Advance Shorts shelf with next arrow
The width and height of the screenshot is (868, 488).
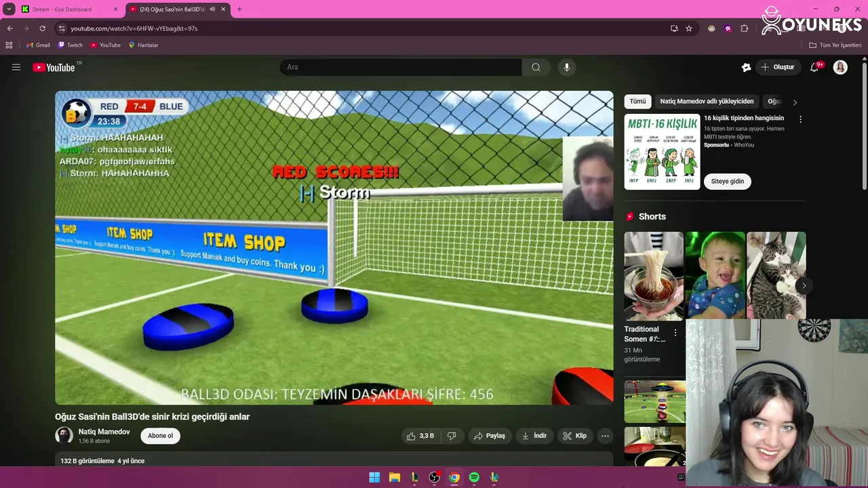pyautogui.click(x=804, y=285)
